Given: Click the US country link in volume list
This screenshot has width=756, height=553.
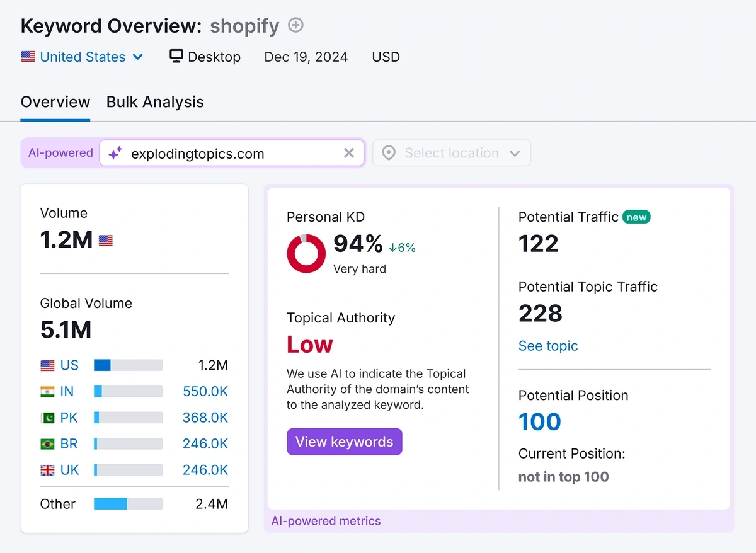Looking at the screenshot, I should (70, 365).
